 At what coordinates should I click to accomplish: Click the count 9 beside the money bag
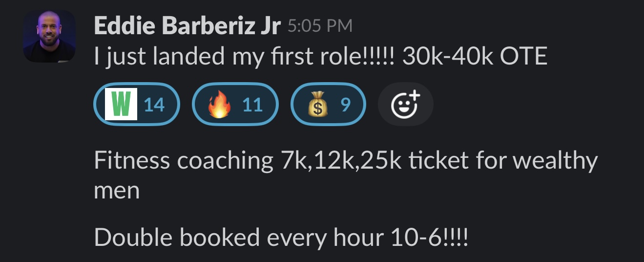click(346, 105)
